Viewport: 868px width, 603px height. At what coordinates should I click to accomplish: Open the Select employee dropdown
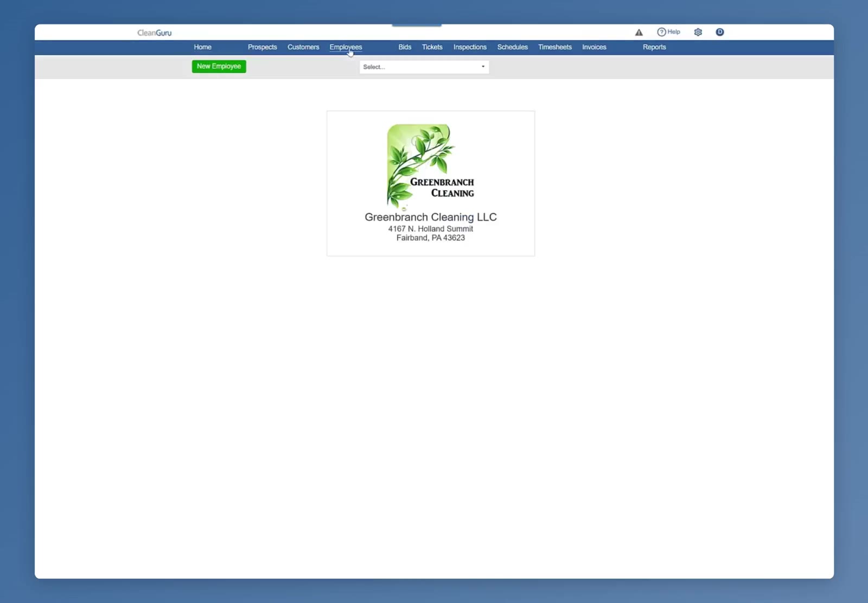[424, 67]
